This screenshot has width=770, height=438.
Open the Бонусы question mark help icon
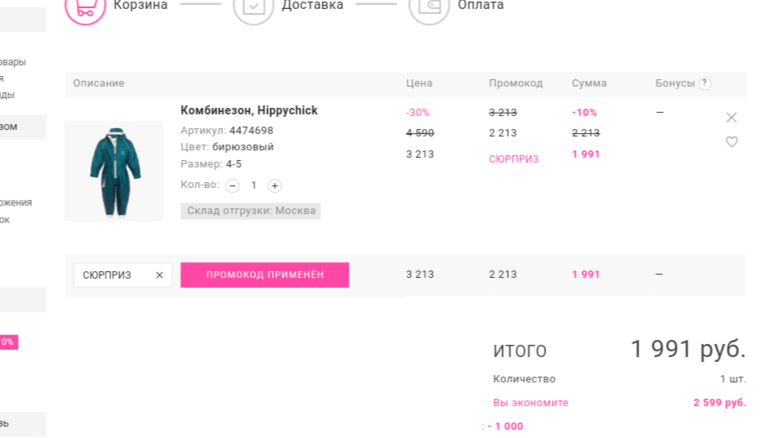(705, 83)
